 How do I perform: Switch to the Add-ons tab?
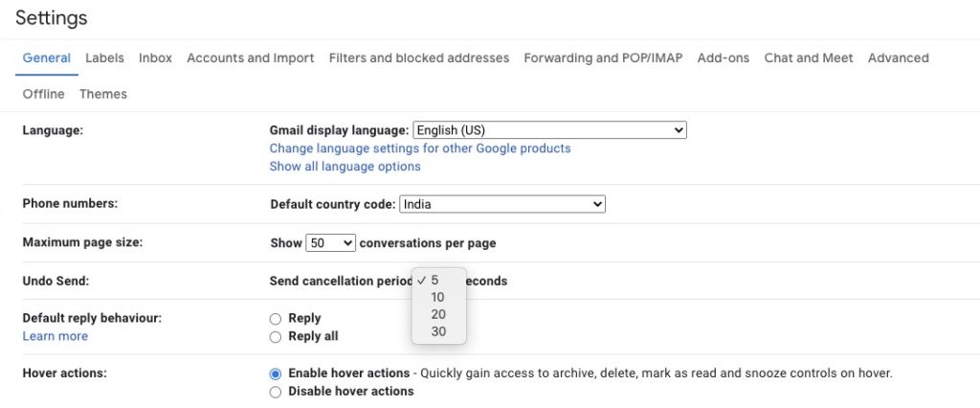(x=724, y=58)
